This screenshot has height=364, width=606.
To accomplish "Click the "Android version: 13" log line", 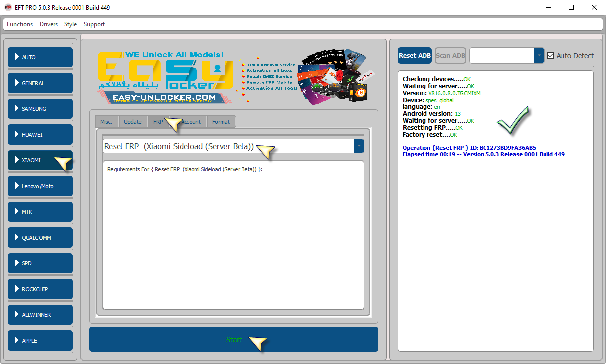I will 431,114.
